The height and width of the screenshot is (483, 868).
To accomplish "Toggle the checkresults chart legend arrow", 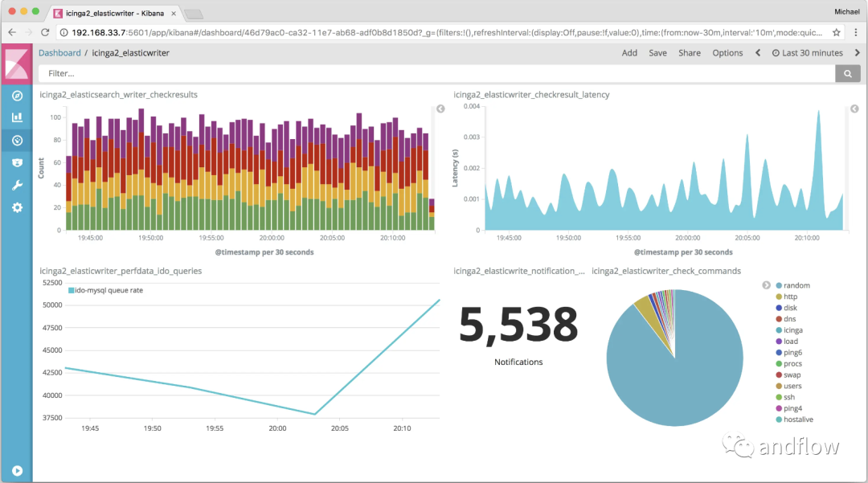I will coord(440,108).
